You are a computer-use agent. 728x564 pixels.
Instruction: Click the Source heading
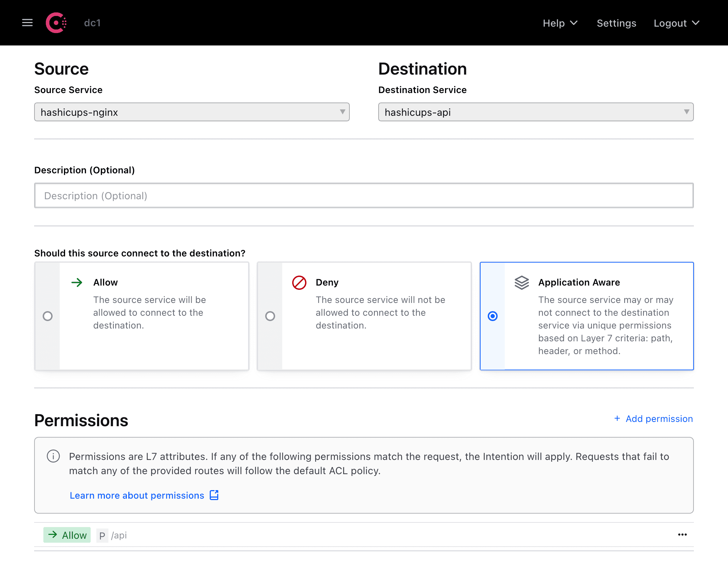(x=61, y=69)
